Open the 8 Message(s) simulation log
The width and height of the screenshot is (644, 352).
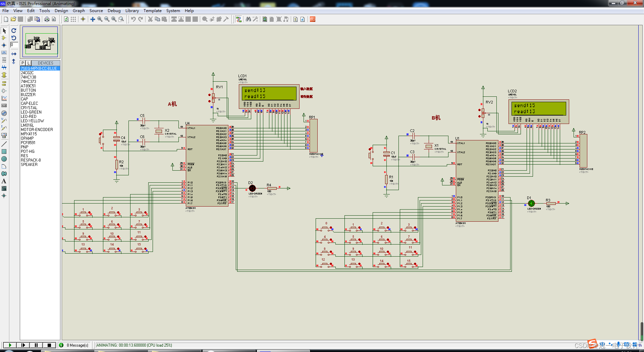coord(74,345)
